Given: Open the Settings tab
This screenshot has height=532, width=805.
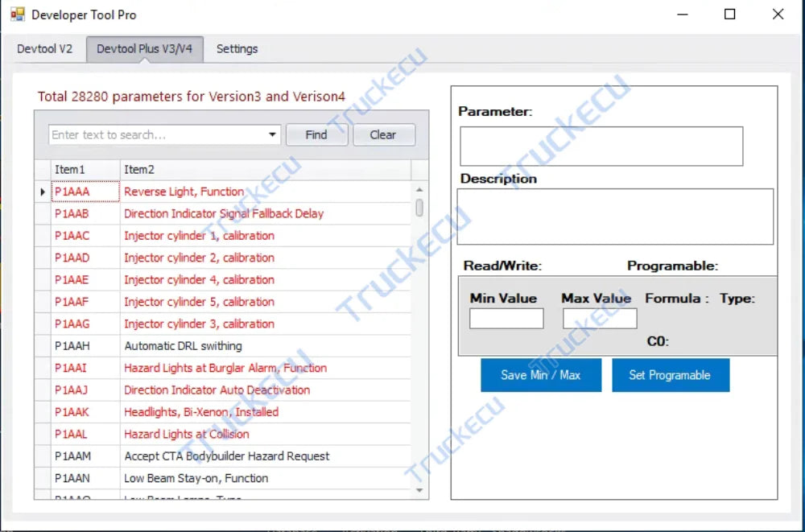Looking at the screenshot, I should (237, 48).
